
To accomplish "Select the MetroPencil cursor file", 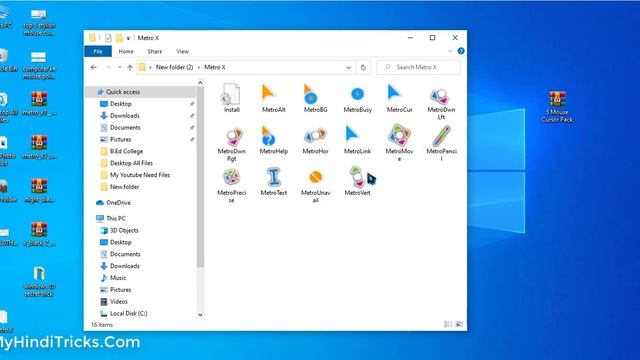I will coord(441,143).
